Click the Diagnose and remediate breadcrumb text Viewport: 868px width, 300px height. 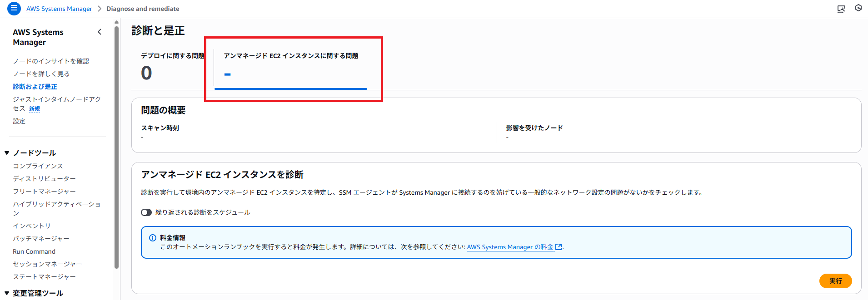[143, 9]
